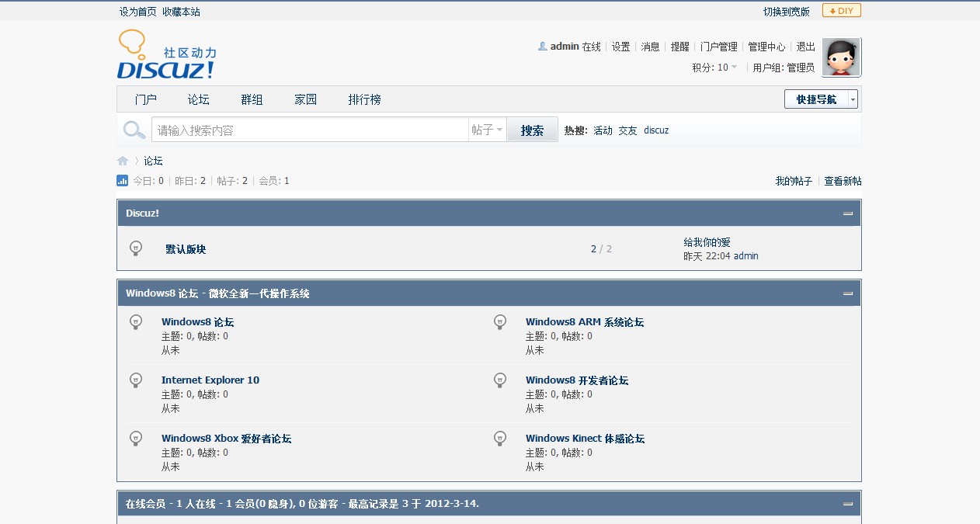This screenshot has height=524, width=980.
Task: Click the icon beside Windows Kinect 体感论坛
Action: 500,439
